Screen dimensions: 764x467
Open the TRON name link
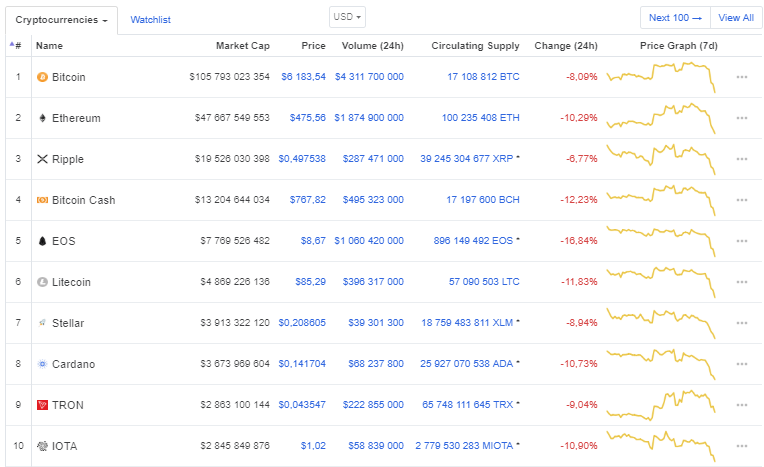pyautogui.click(x=68, y=405)
